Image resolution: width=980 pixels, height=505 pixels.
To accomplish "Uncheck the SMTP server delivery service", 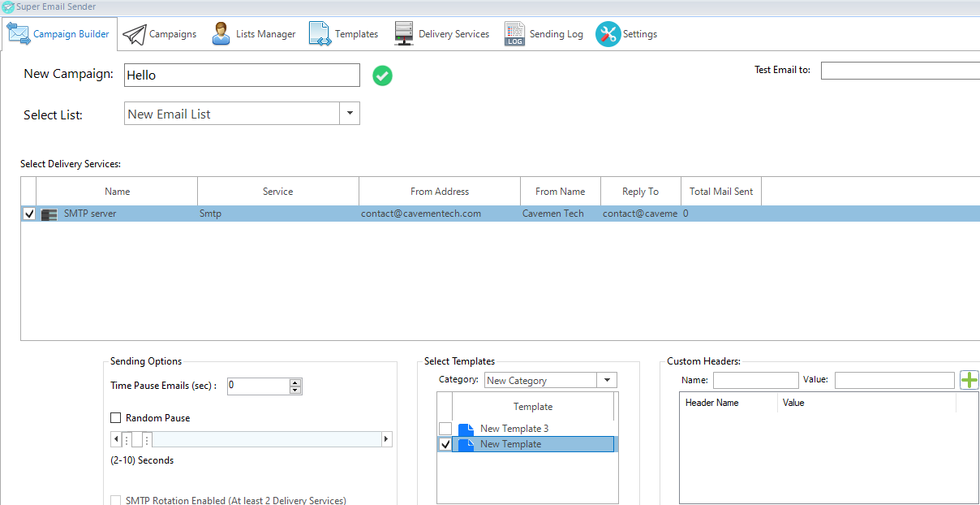I will (28, 214).
